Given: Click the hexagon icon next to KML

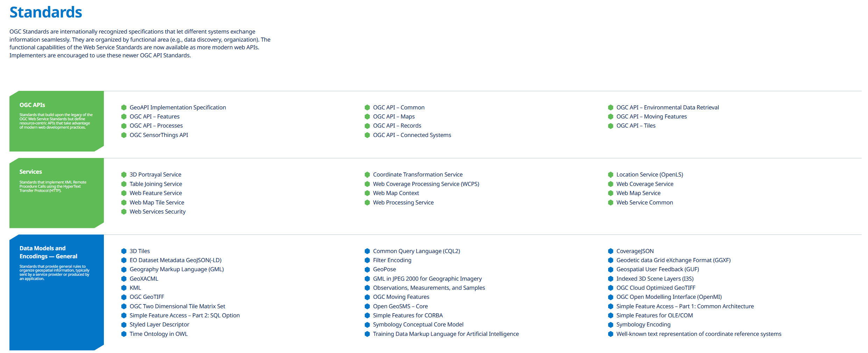Looking at the screenshot, I should click(x=124, y=288).
